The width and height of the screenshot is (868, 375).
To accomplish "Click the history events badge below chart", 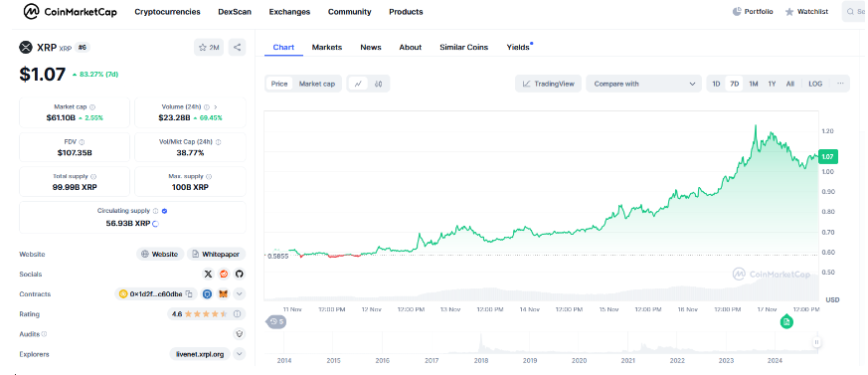I will [276, 321].
